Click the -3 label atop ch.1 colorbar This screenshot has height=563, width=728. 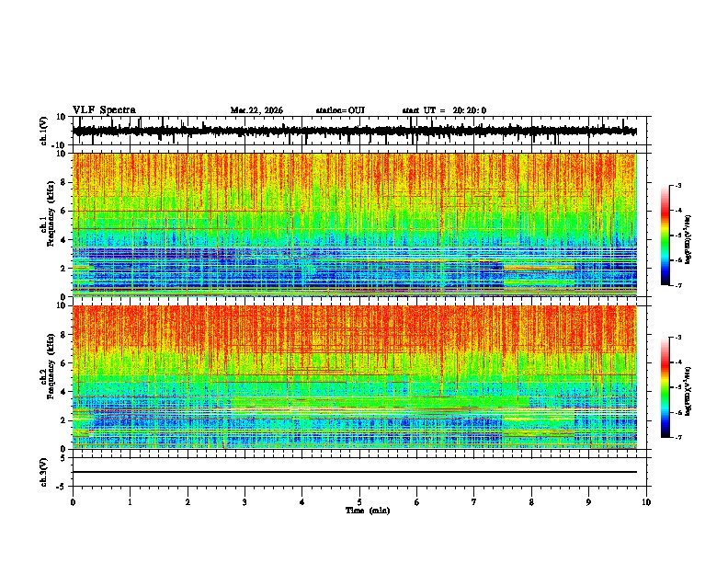677,185
